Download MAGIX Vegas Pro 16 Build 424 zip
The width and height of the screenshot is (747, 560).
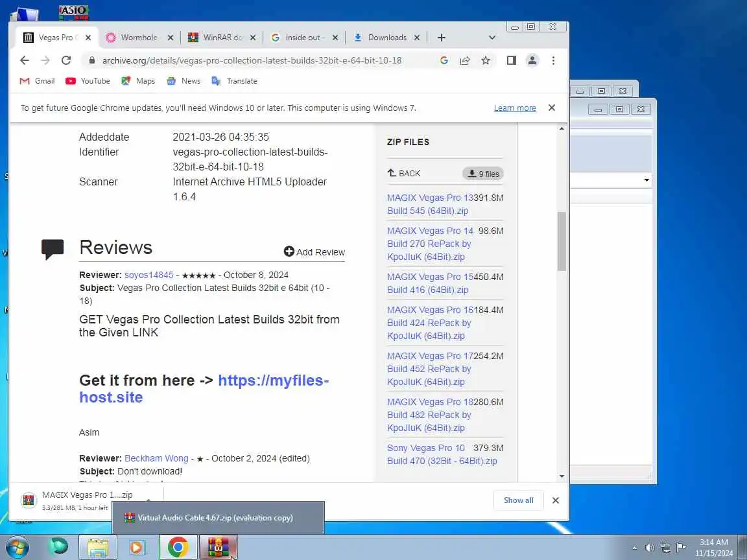[430, 323]
